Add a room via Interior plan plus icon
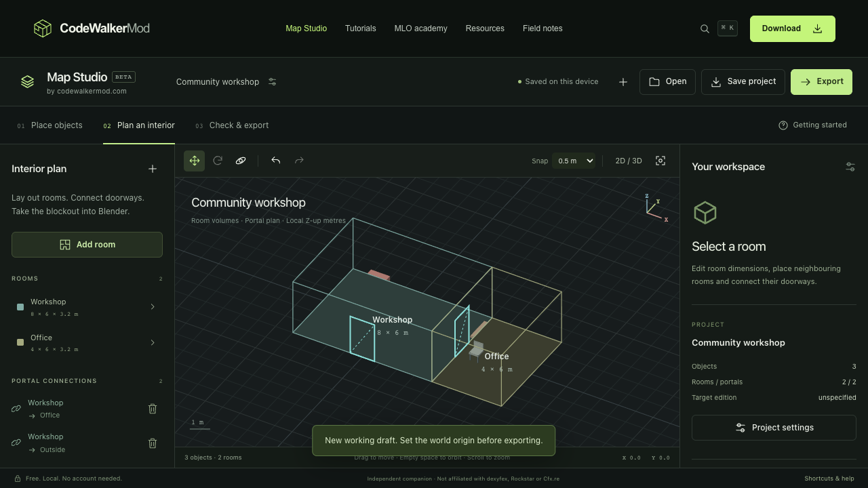Screen dimensions: 868x488 click(x=153, y=169)
